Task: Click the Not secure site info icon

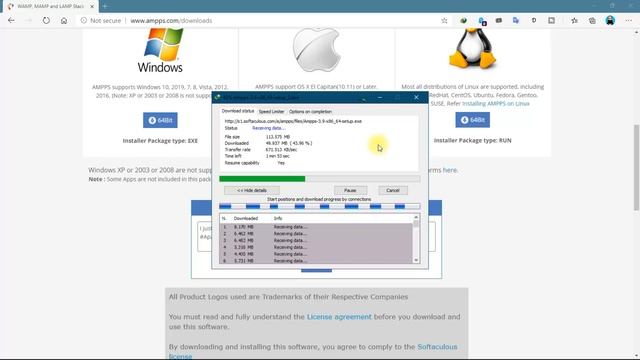Action: point(84,20)
